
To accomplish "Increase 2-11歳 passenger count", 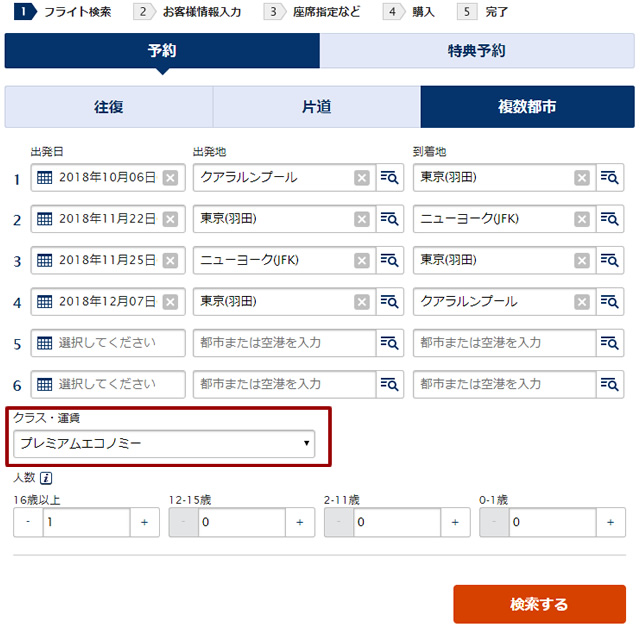I will [x=456, y=522].
